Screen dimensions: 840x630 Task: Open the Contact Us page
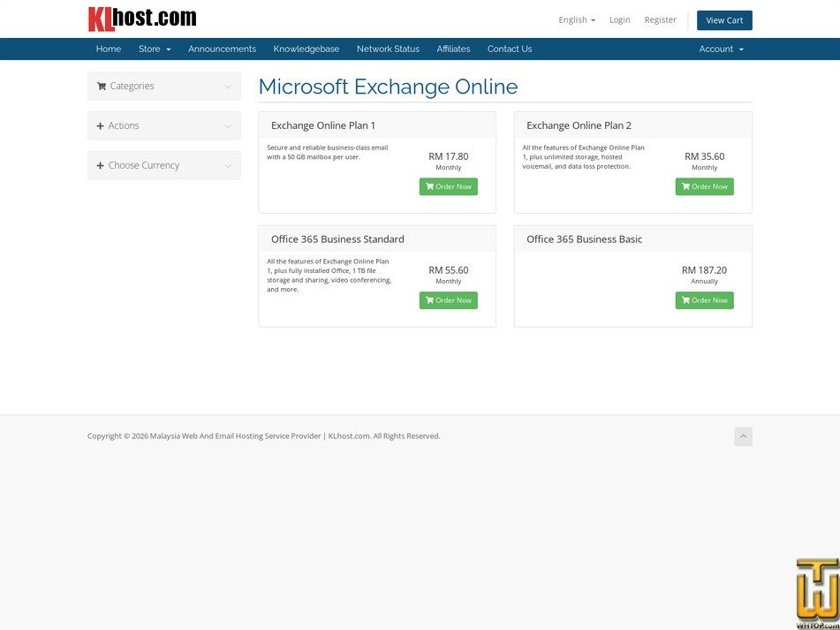point(510,49)
